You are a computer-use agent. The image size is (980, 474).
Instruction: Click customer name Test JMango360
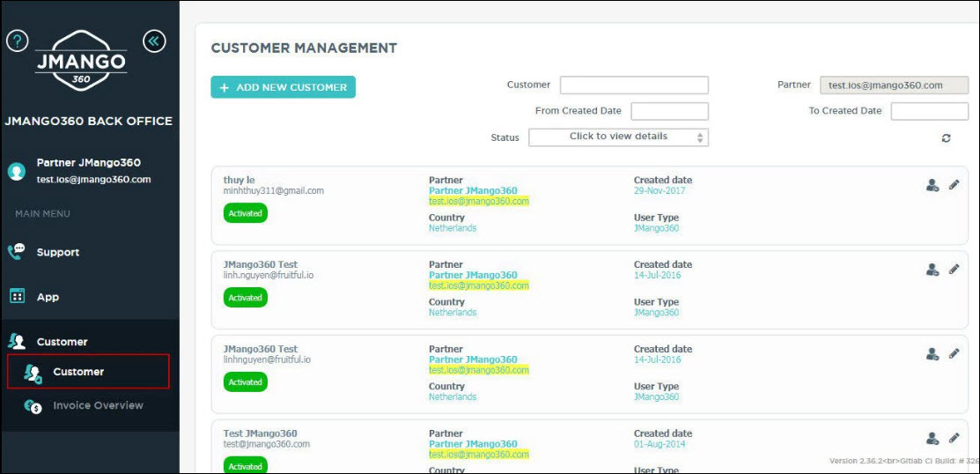[261, 433]
